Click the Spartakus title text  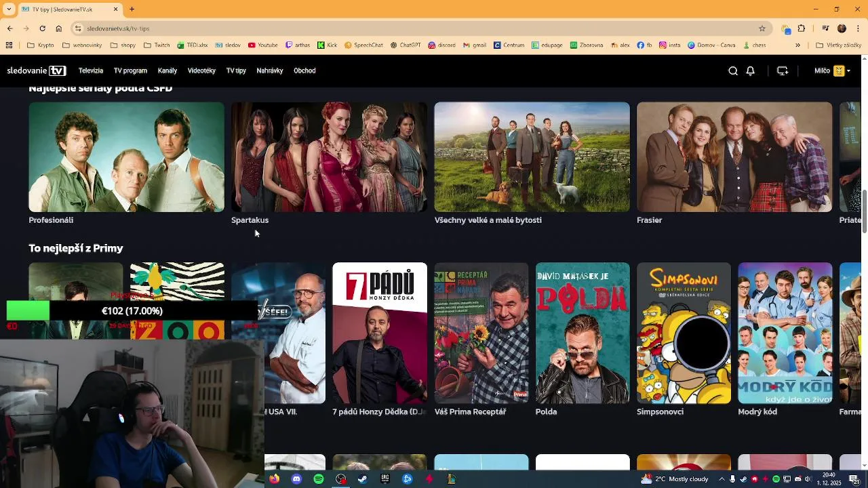pyautogui.click(x=250, y=220)
